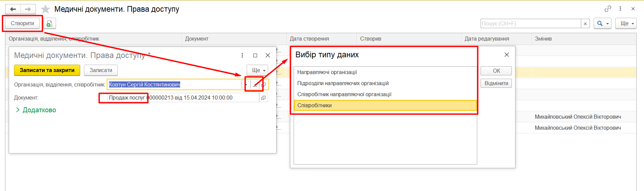Open the three-dot menu in the access rights dialog
The width and height of the screenshot is (644, 191).
[x=242, y=55]
